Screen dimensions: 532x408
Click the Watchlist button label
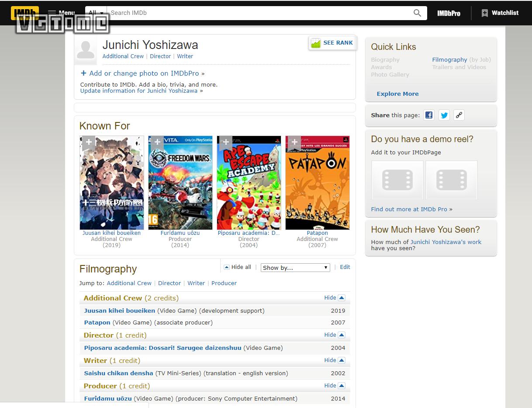click(x=505, y=13)
